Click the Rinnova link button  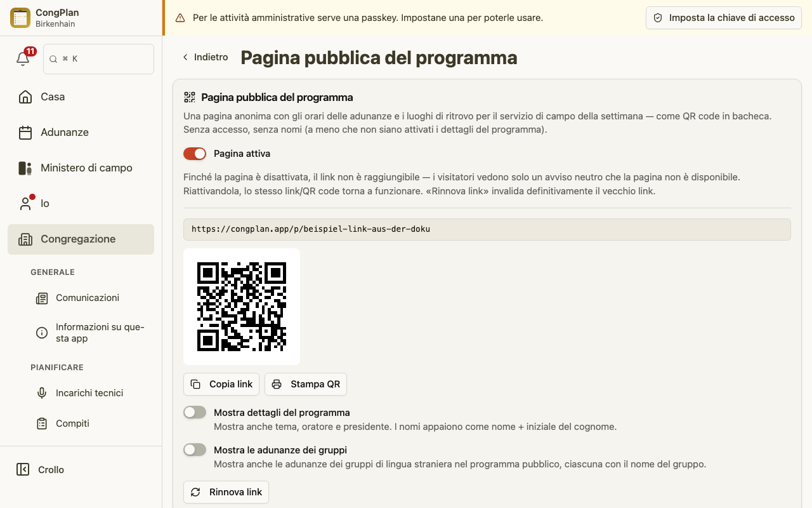[x=226, y=492]
